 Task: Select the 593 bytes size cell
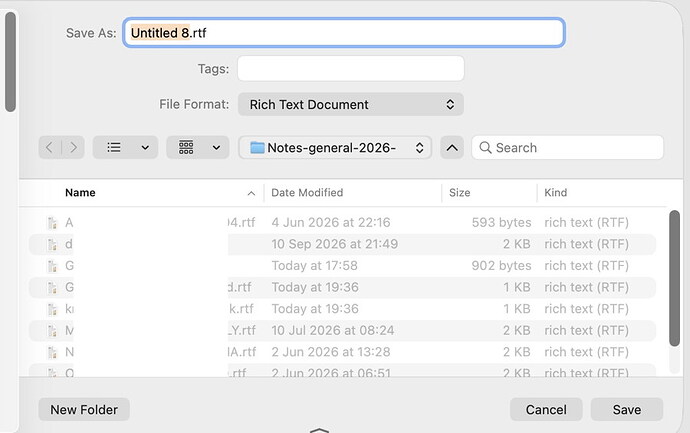(501, 223)
